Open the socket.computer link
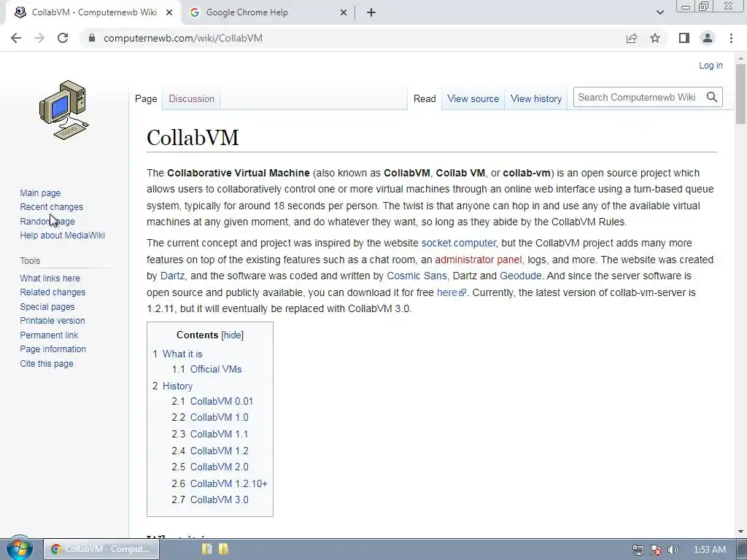The width and height of the screenshot is (747, 560). [458, 243]
